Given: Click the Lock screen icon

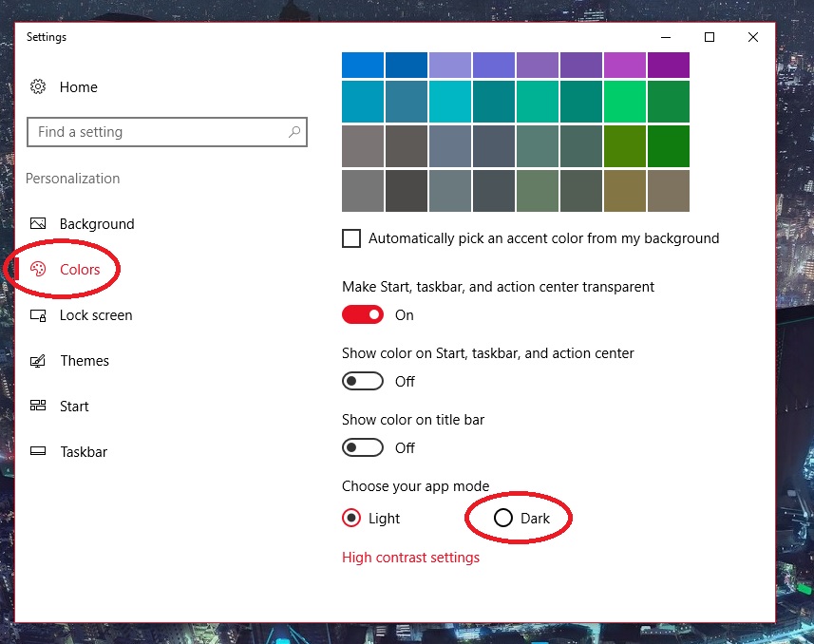Looking at the screenshot, I should point(38,315).
